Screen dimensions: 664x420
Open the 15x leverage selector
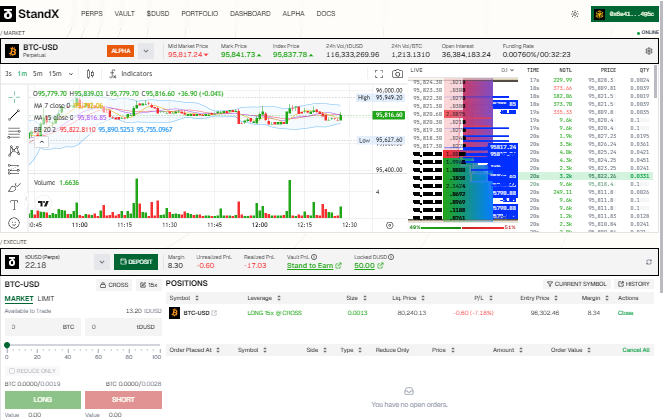[149, 285]
